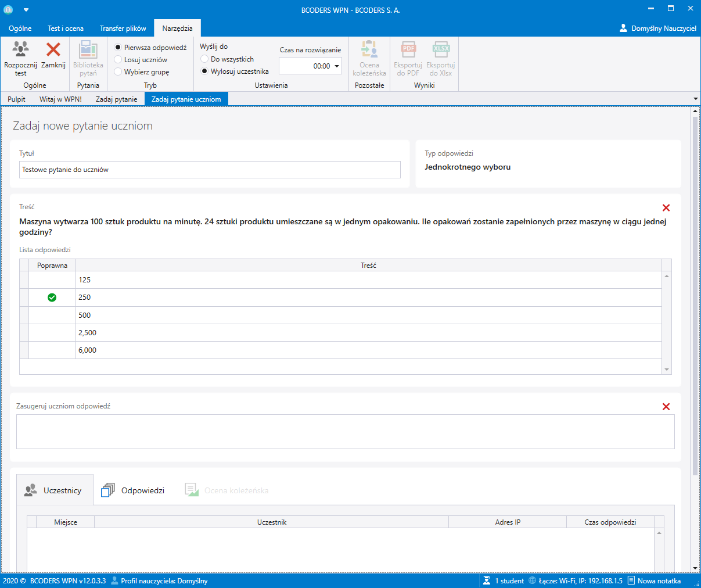
Task: Open the Czas na rozwiązanie time dropdown
Action: (337, 66)
